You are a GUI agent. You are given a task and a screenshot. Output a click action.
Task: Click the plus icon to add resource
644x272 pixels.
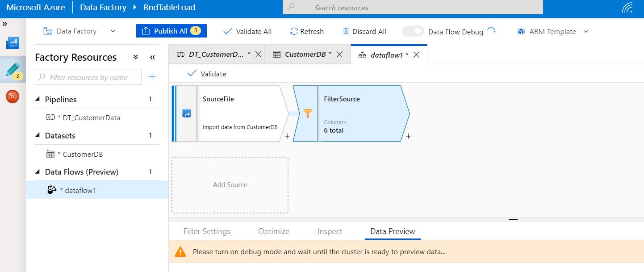click(x=152, y=77)
